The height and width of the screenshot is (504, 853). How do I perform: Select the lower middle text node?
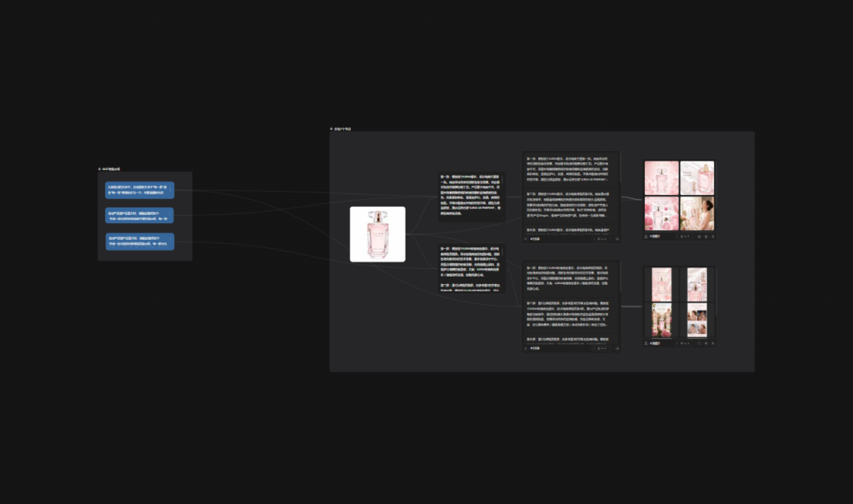point(471,268)
